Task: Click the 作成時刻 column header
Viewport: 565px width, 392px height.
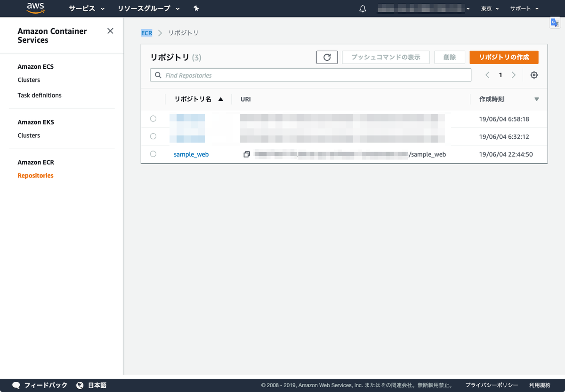Action: (x=492, y=99)
